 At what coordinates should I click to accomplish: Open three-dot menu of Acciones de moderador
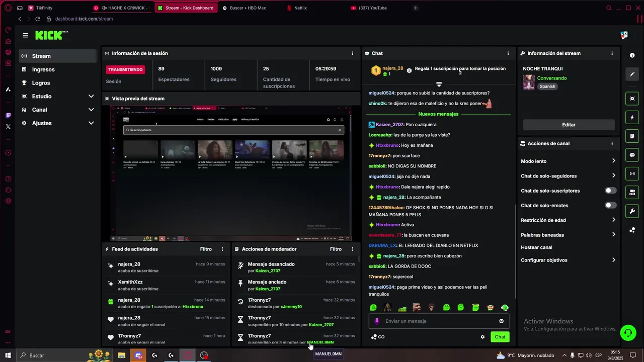coord(352,249)
